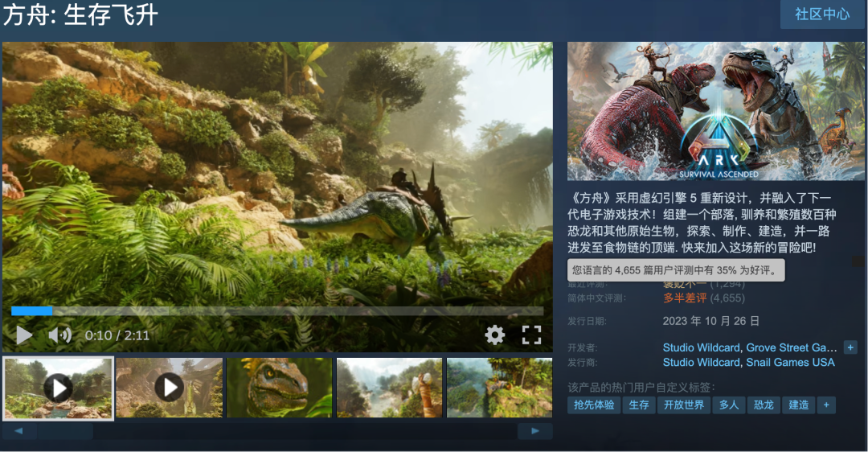Select fifth screenshot thumbnail with jungle cliff

point(499,388)
